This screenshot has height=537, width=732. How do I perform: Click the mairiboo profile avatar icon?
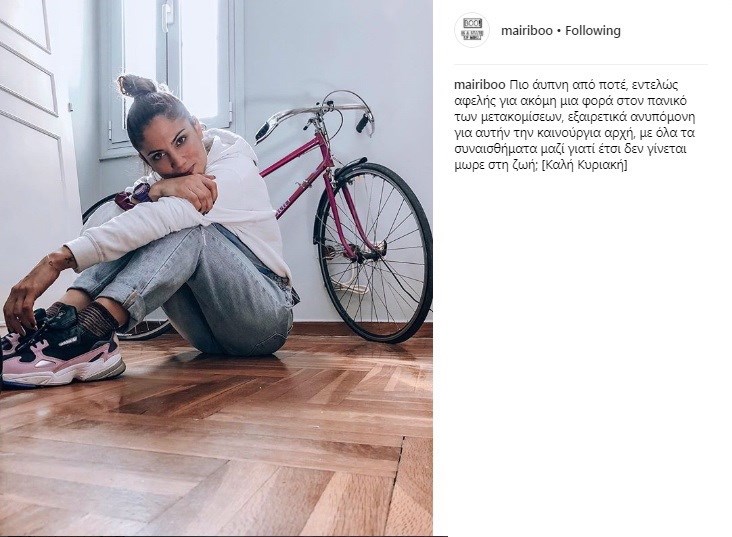pyautogui.click(x=472, y=30)
